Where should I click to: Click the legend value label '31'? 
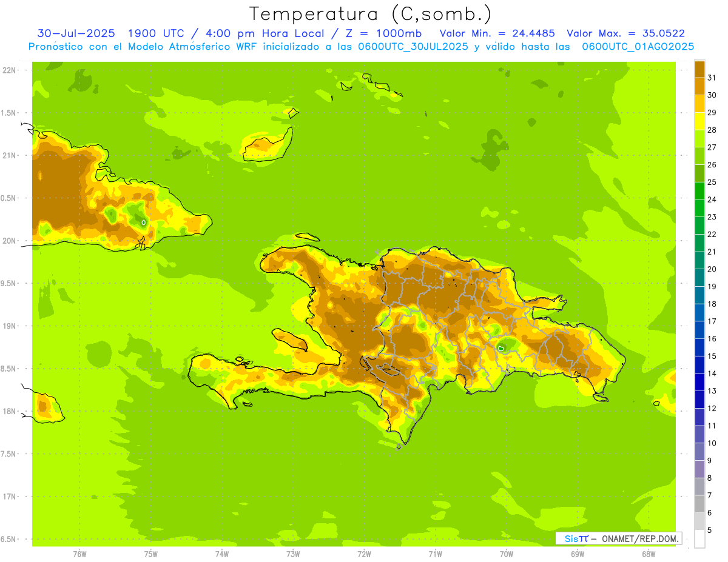(712, 78)
